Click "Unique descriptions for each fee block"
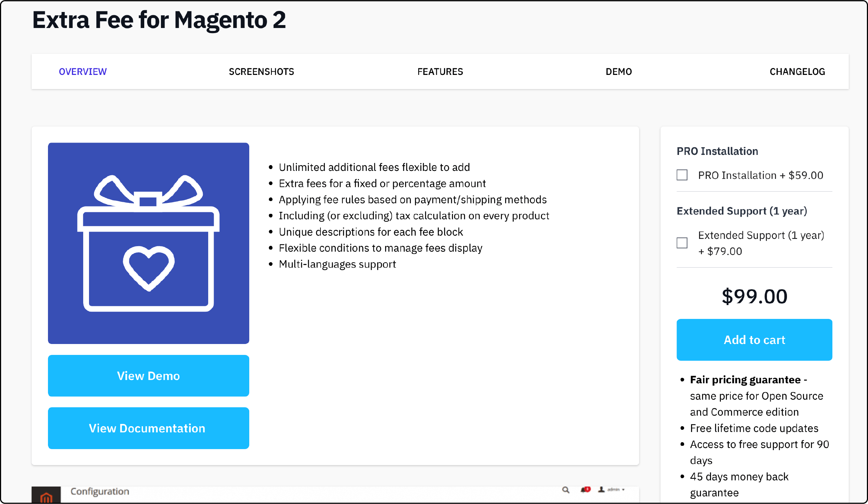 click(x=371, y=232)
